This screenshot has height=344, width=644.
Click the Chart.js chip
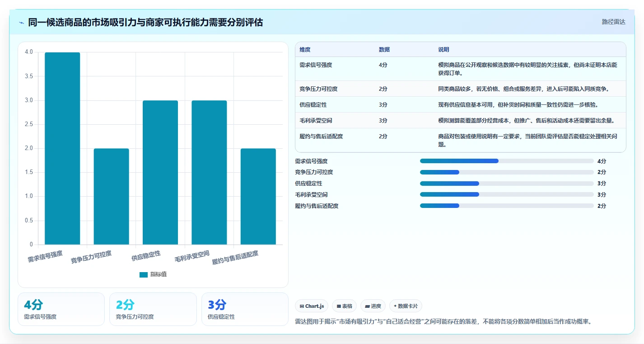pyautogui.click(x=312, y=306)
